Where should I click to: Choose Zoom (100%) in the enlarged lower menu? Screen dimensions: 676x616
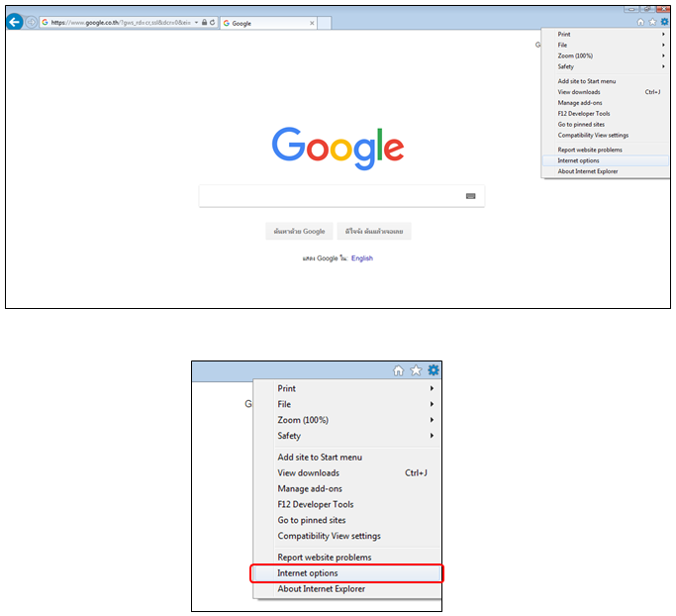tap(347, 420)
